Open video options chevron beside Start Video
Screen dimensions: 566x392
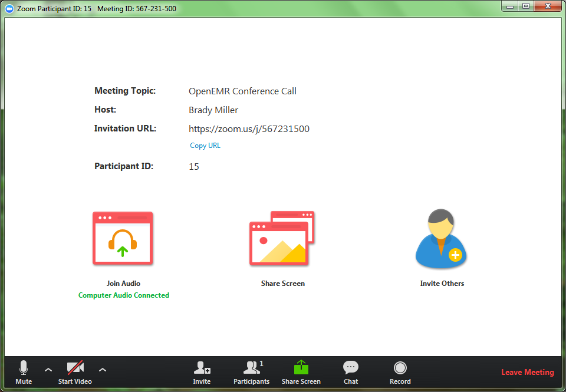[x=103, y=370]
